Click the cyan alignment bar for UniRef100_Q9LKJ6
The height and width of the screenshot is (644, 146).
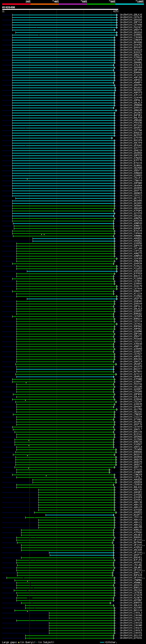click(x=65, y=15)
